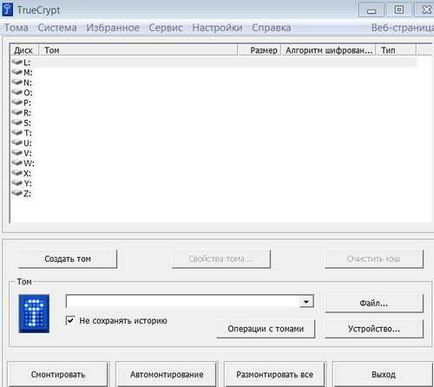The height and width of the screenshot is (387, 434).
Task: Sort by "Алгоритм шифрован..." column header
Action: coord(328,50)
